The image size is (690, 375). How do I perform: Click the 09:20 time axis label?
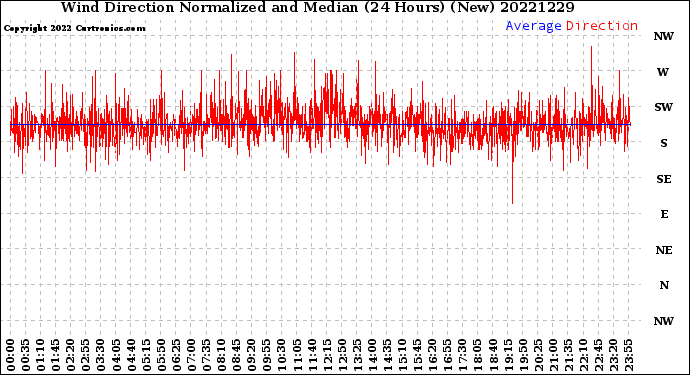[x=251, y=355]
